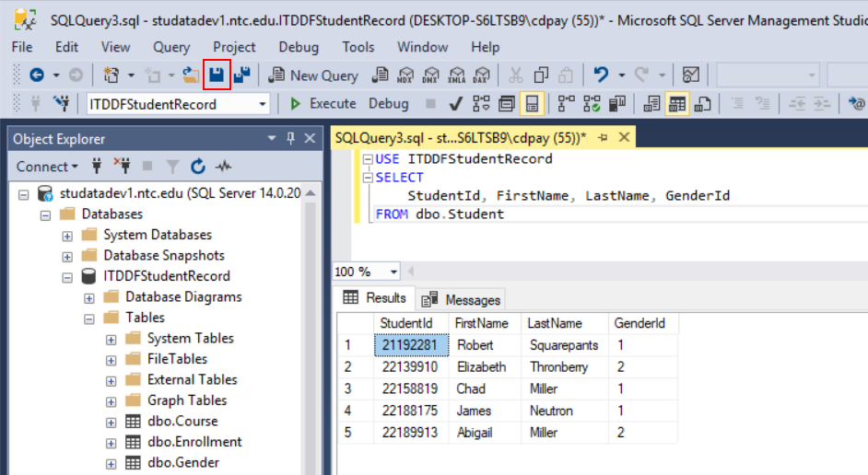Viewport: 868px width, 475px height.
Task: Open the Query Options icon
Action: (507, 103)
